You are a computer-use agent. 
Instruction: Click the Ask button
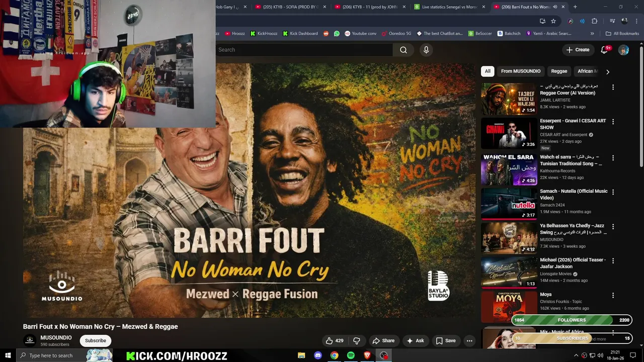click(x=415, y=340)
